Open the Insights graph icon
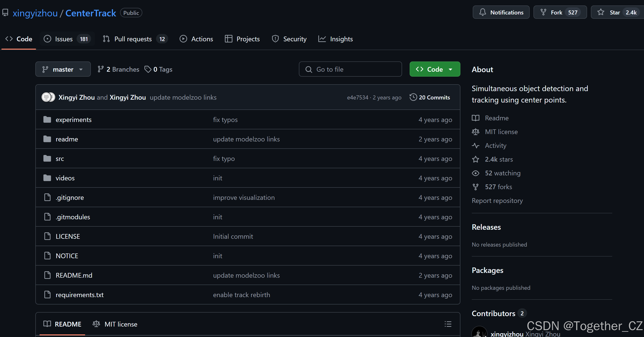The image size is (644, 337). click(322, 39)
